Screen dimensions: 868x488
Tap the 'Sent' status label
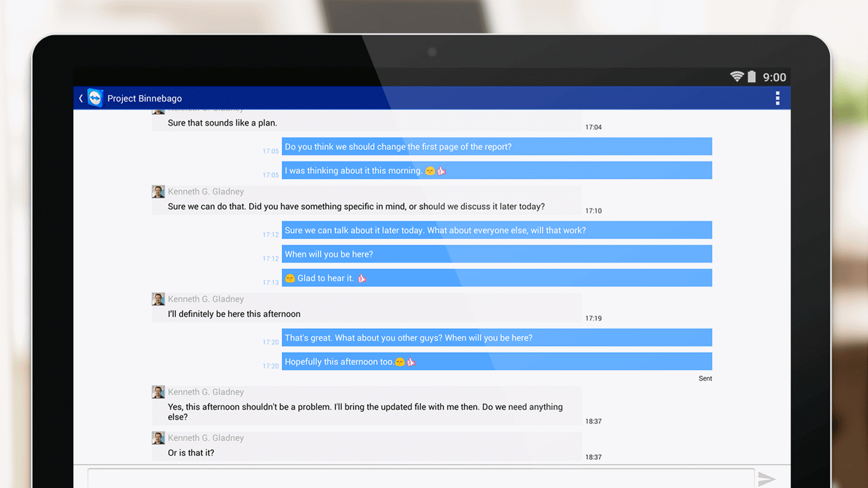705,378
